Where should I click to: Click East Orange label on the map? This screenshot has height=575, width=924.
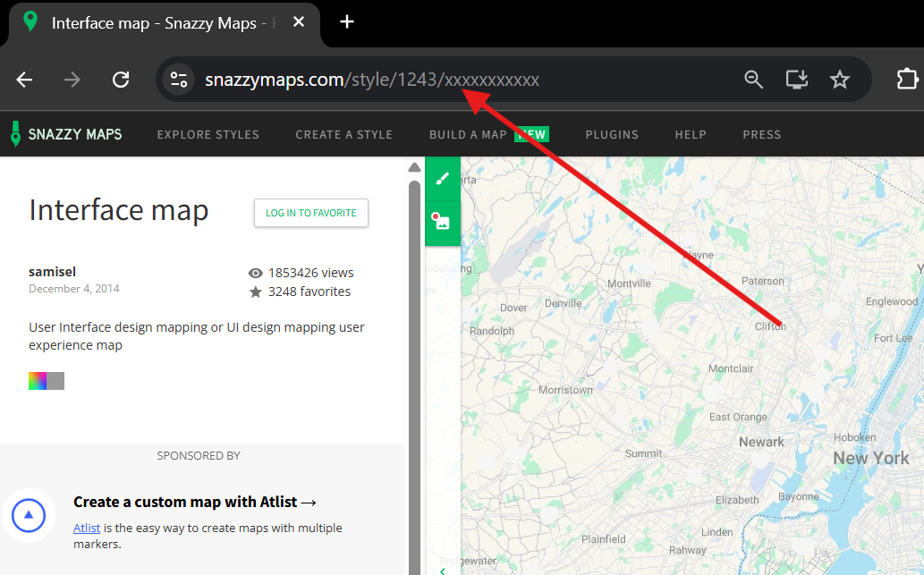coord(738,417)
